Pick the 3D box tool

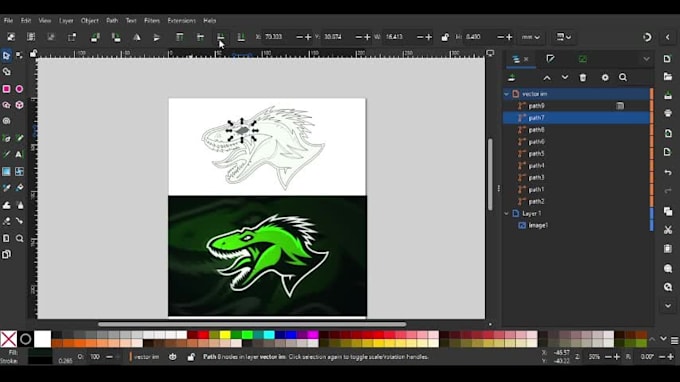pyautogui.click(x=20, y=105)
